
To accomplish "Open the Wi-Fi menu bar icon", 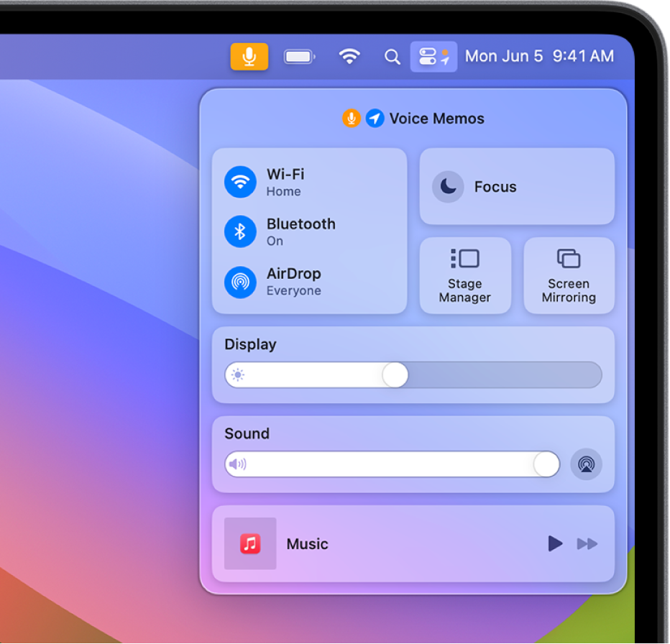I will (349, 56).
